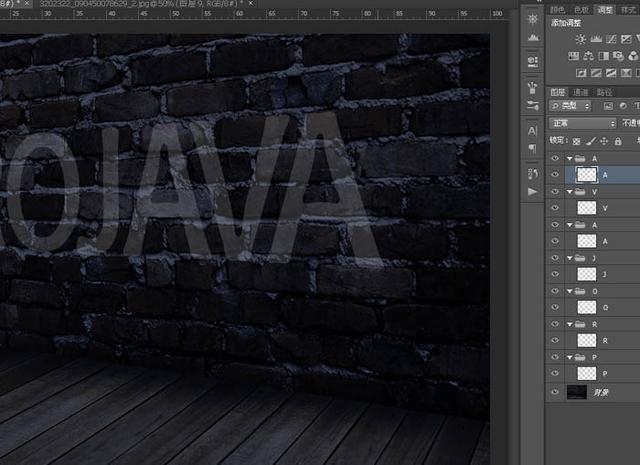Select the V layer thumbnail

tap(587, 208)
